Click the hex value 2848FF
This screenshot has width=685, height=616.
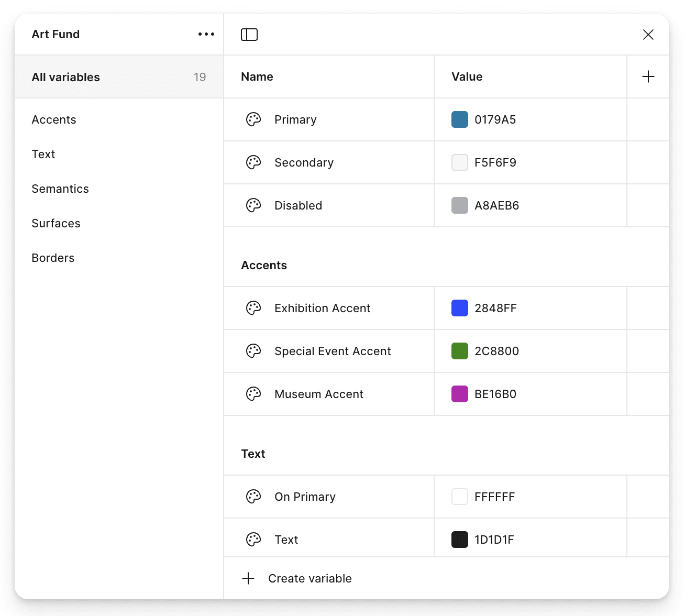coord(495,308)
